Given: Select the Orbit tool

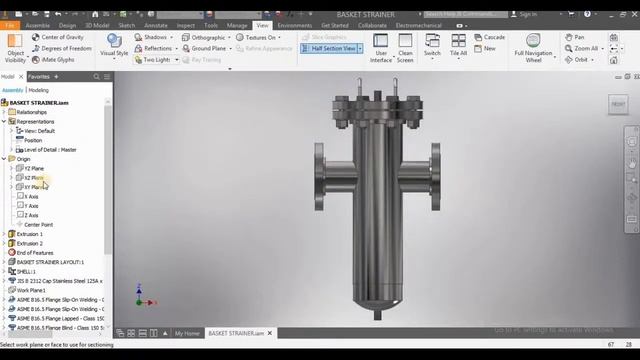Looking at the screenshot, I should [x=576, y=60].
